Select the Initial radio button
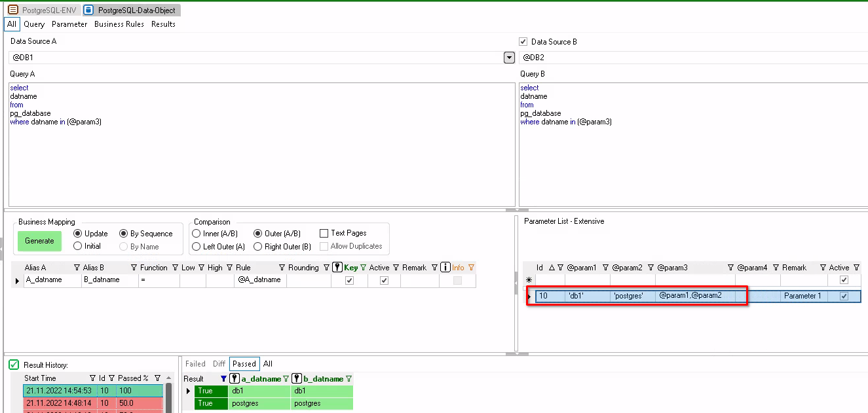The image size is (868, 413). tap(78, 247)
